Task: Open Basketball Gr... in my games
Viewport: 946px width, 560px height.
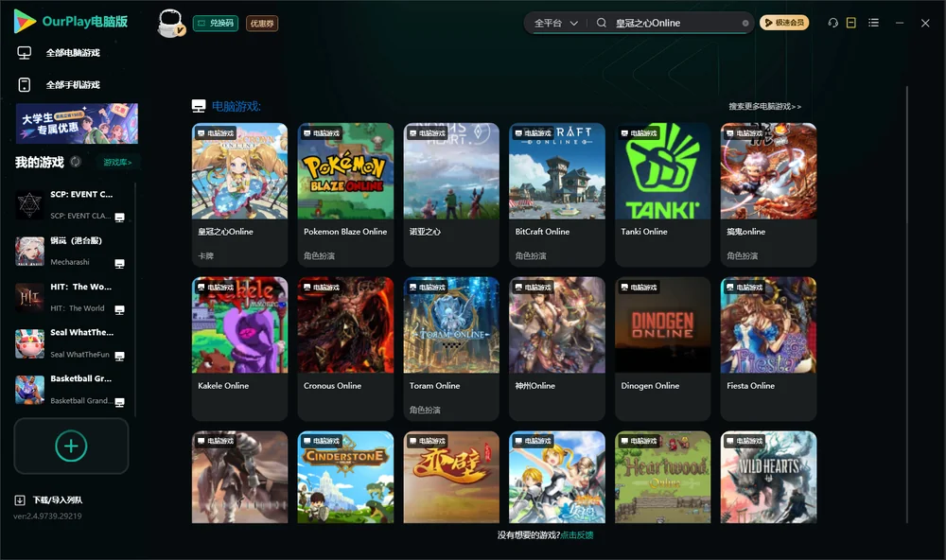Action: point(71,389)
